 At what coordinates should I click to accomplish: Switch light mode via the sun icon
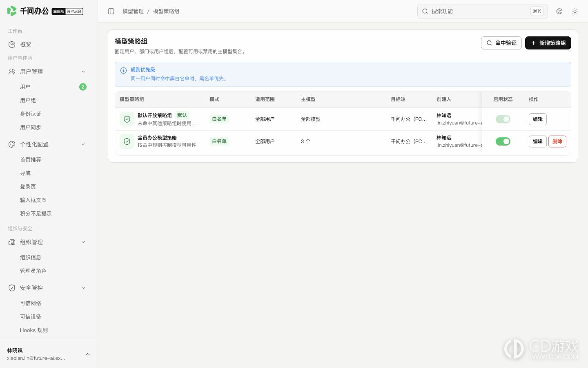tap(575, 11)
